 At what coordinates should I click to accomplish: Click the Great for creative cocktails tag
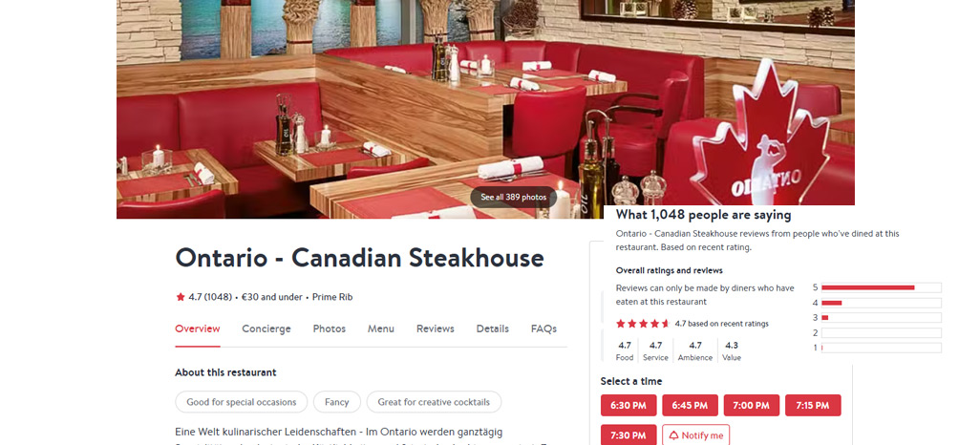(434, 402)
